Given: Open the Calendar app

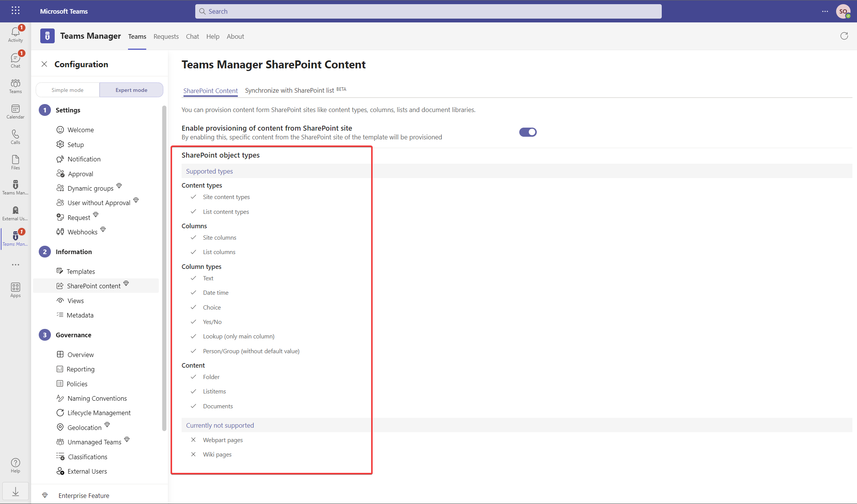Looking at the screenshot, I should pyautogui.click(x=15, y=111).
